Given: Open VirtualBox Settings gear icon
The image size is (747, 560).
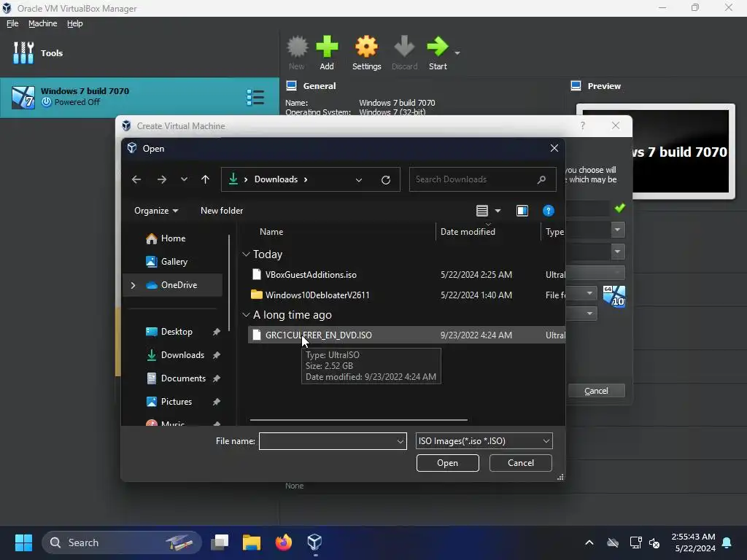Looking at the screenshot, I should [x=366, y=47].
